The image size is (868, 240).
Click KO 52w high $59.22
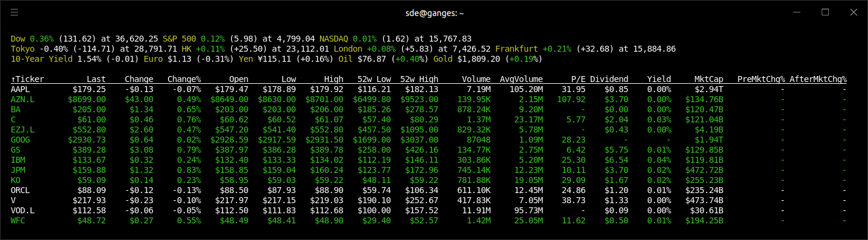pos(424,180)
